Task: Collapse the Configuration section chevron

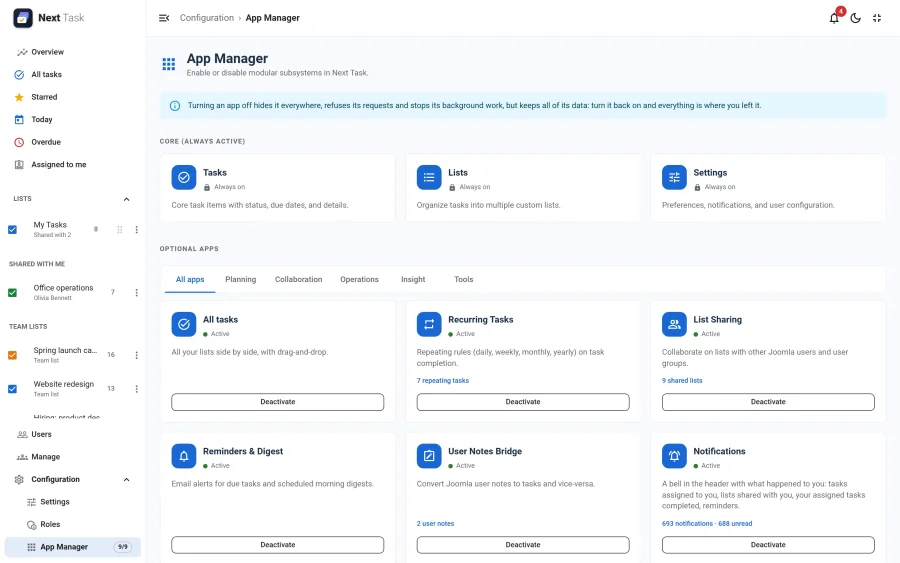Action: coord(126,480)
